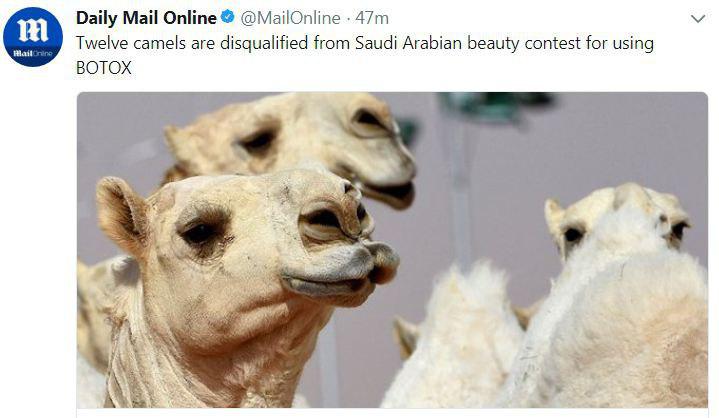Image resolution: width=719 pixels, height=418 pixels.
Task: Click the white 'm' logo in the avatar
Action: 33,31
